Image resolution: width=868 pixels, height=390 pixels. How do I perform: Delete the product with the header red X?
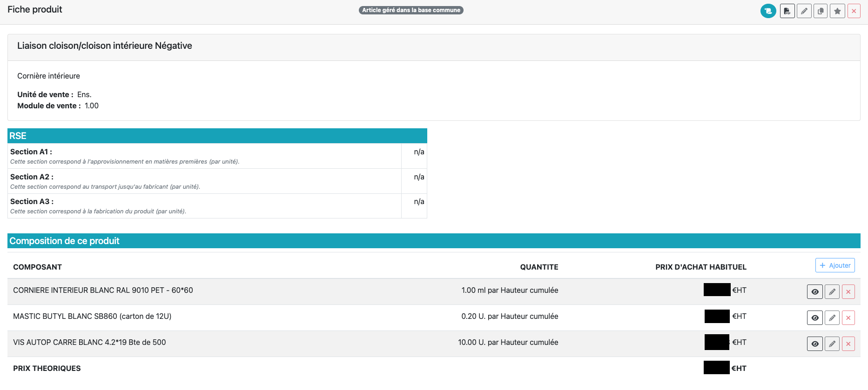[854, 11]
